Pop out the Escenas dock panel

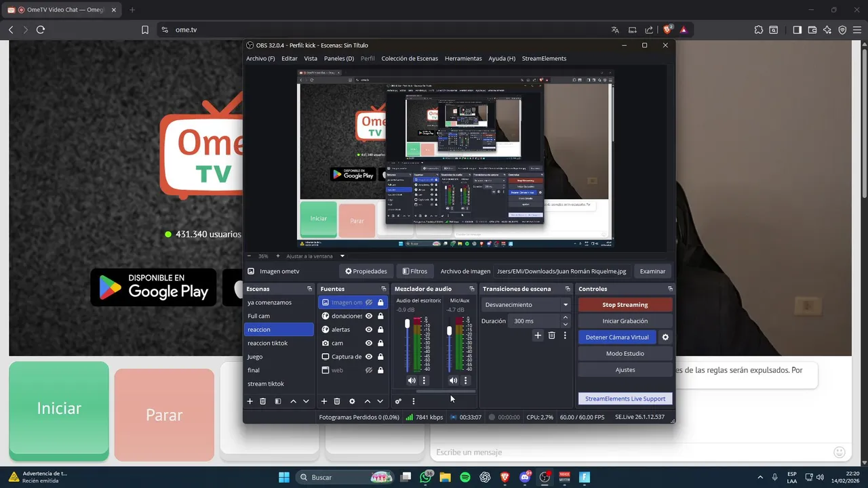tap(309, 289)
